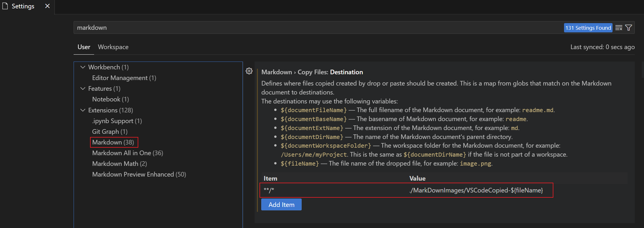
Task: Open the settings filter funnel icon
Action: coord(628,28)
